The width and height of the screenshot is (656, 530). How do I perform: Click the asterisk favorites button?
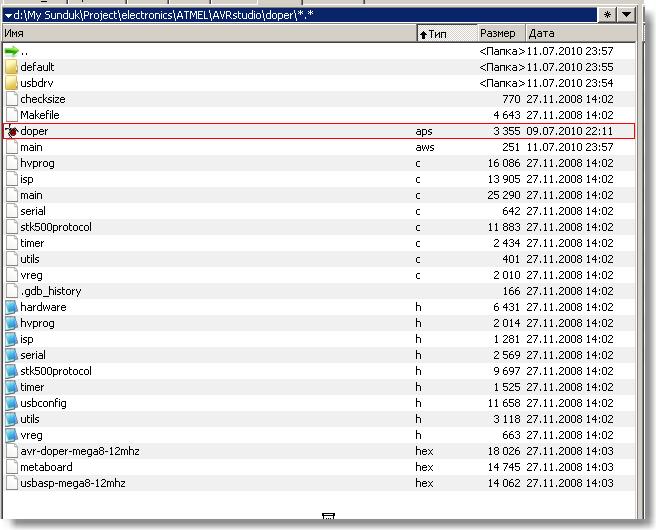click(x=607, y=15)
